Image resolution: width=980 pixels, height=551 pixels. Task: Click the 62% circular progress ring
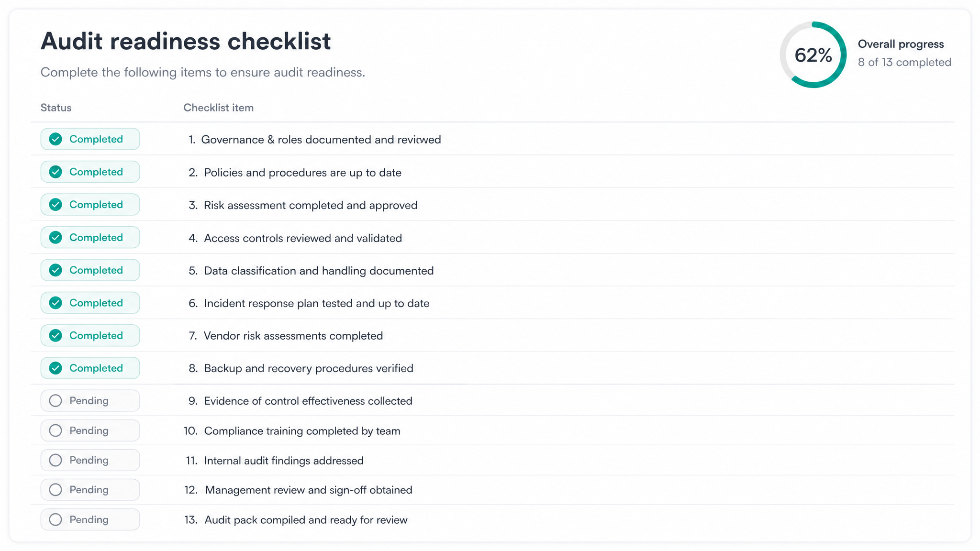(813, 55)
